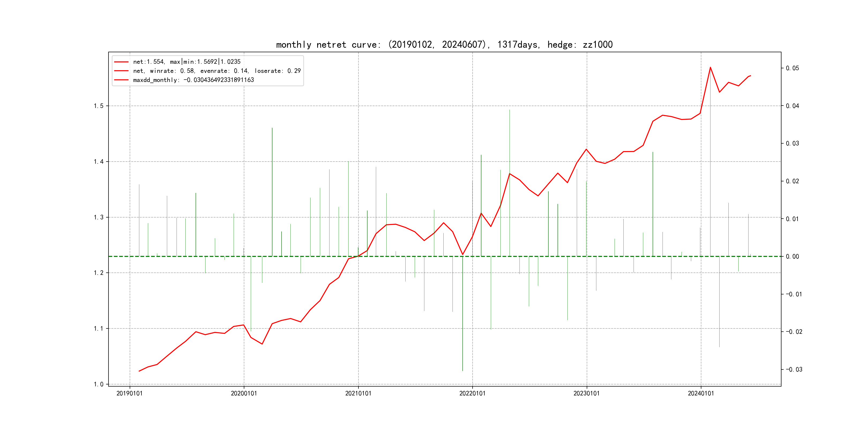The height and width of the screenshot is (434, 868).
Task: Click the 1.0 tick on the left axis
Action: click(x=98, y=384)
